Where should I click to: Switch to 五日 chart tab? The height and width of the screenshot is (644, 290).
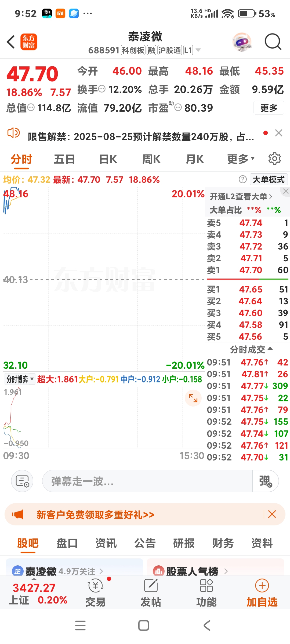[x=64, y=159]
